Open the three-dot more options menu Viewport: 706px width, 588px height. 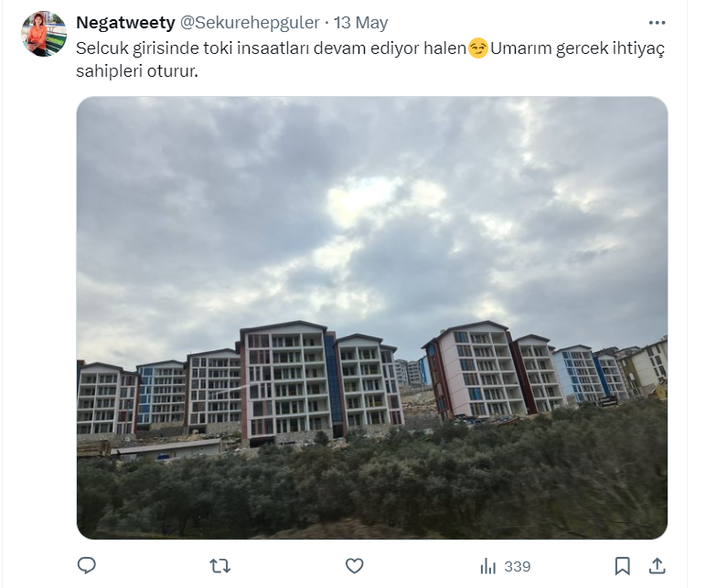click(x=657, y=23)
